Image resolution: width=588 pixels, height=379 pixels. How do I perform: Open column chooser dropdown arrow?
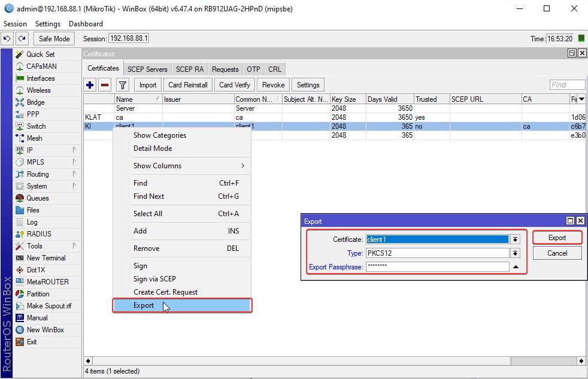581,99
